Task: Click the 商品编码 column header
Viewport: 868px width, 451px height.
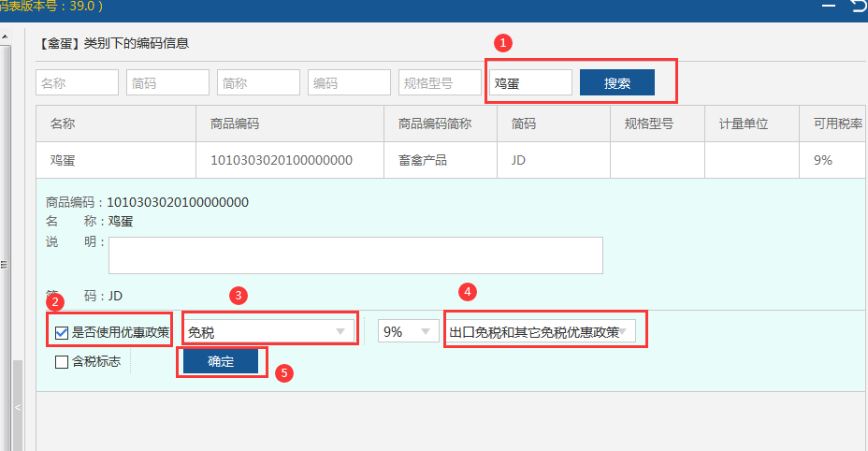Action: click(235, 124)
